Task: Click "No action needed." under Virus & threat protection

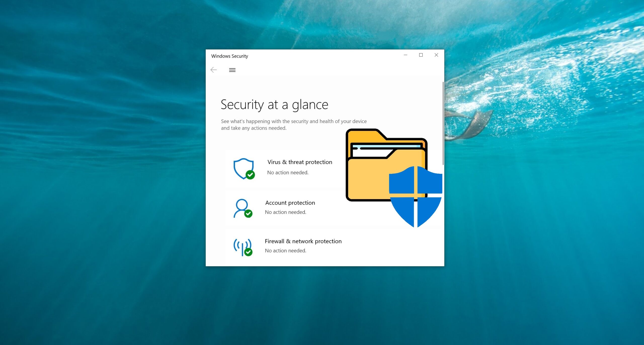Action: pos(288,172)
